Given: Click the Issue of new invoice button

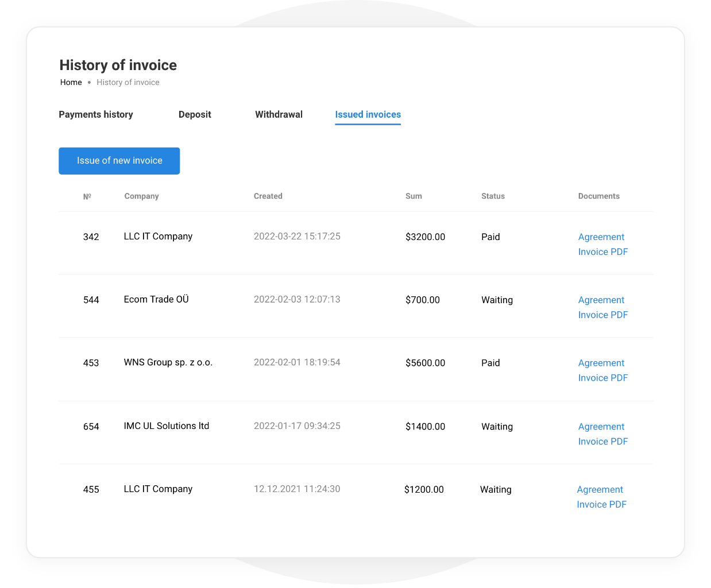Looking at the screenshot, I should click(119, 161).
